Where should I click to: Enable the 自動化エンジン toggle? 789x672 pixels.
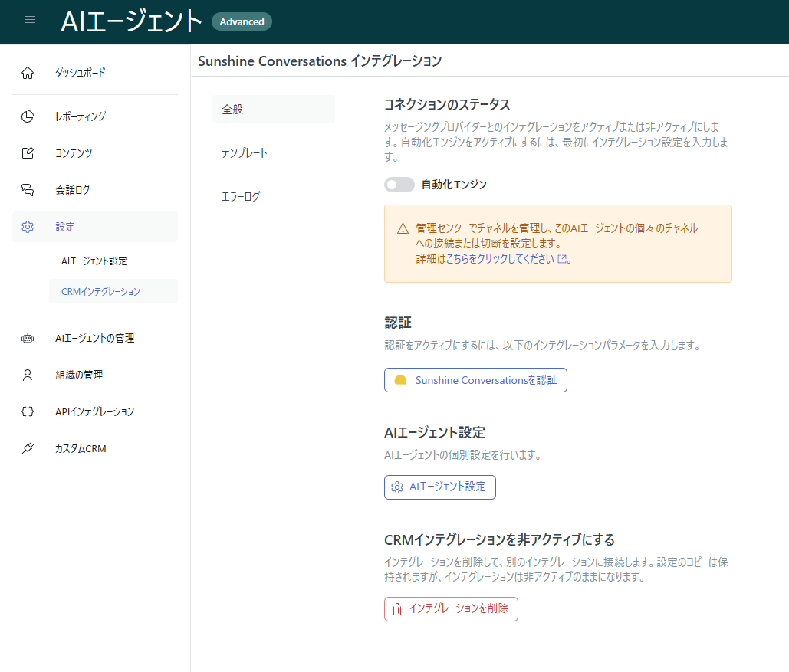point(399,185)
